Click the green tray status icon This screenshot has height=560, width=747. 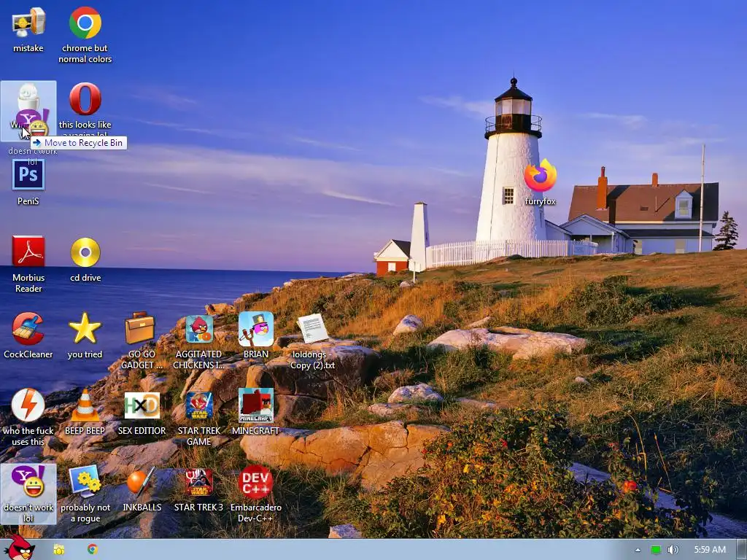click(x=656, y=550)
